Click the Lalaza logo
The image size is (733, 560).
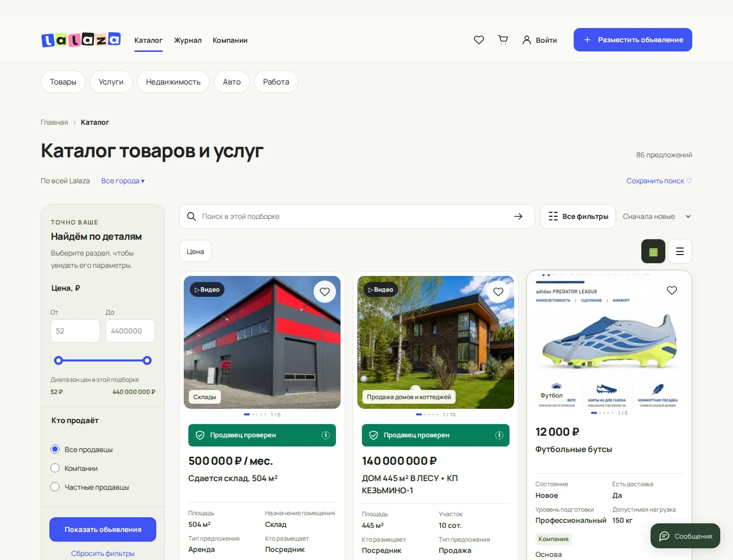(81, 40)
